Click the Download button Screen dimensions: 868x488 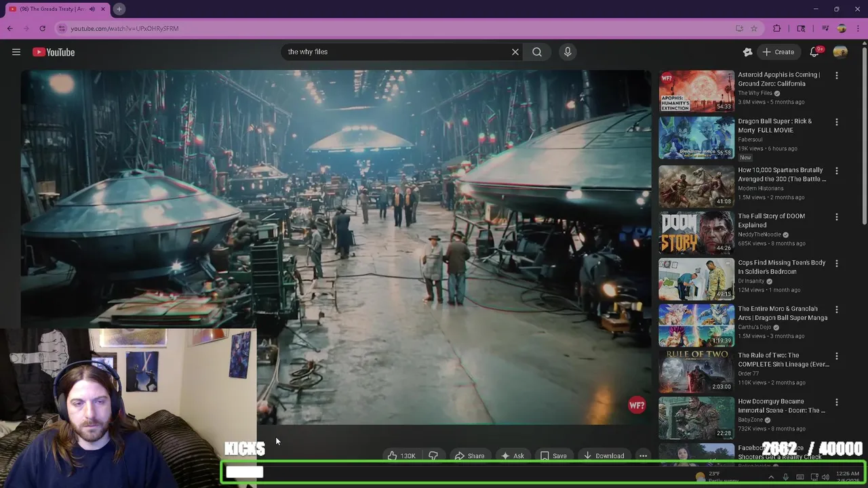pyautogui.click(x=604, y=455)
